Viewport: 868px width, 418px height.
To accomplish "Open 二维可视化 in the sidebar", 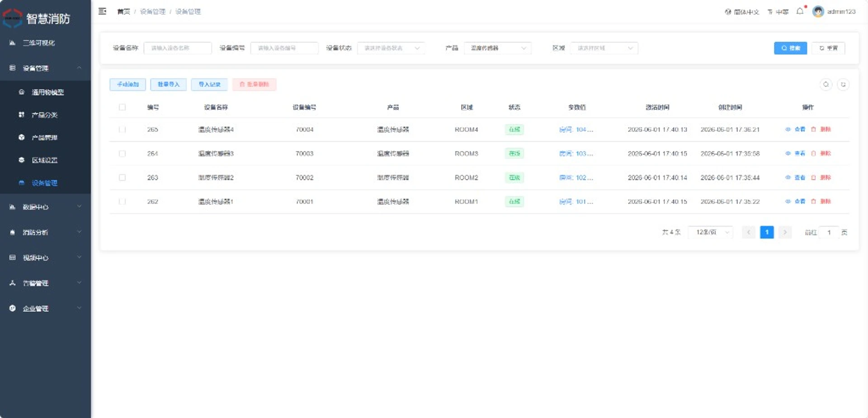I will (x=45, y=43).
